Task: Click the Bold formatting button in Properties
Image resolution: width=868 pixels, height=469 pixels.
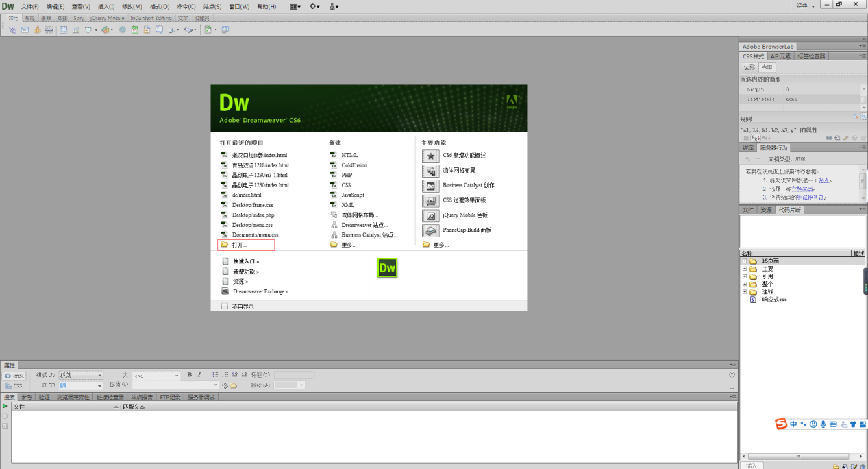Action: point(190,375)
